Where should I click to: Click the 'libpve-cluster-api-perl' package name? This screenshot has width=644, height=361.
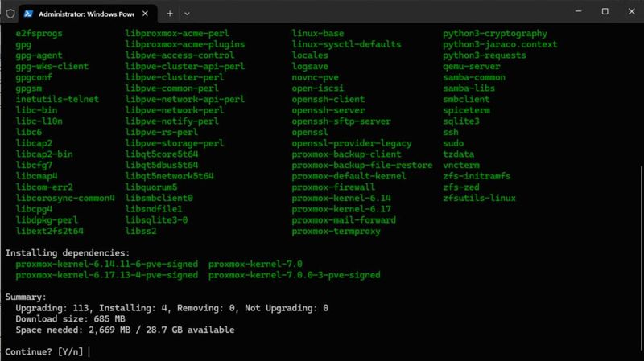point(185,66)
